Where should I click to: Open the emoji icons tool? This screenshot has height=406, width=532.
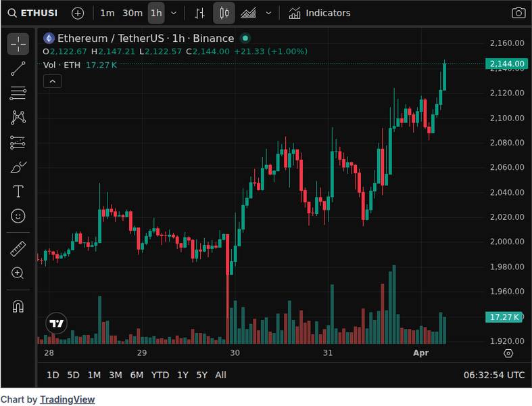pyautogui.click(x=18, y=216)
